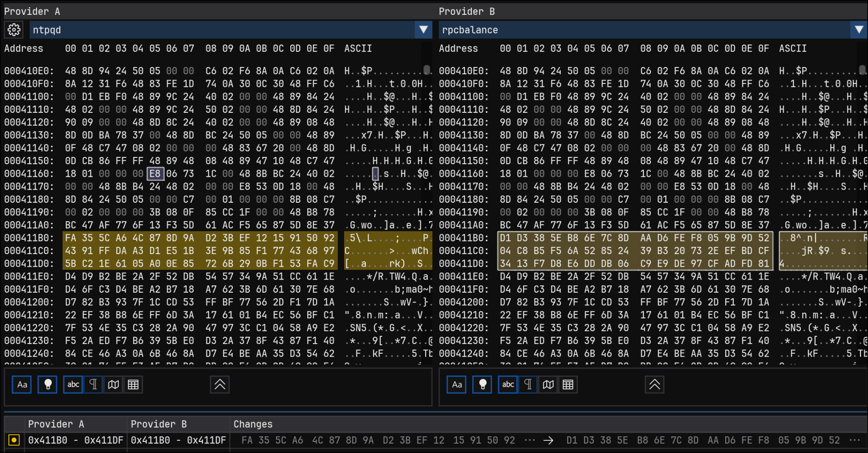Toggle ASCII column in Provider A footer

coord(73,385)
